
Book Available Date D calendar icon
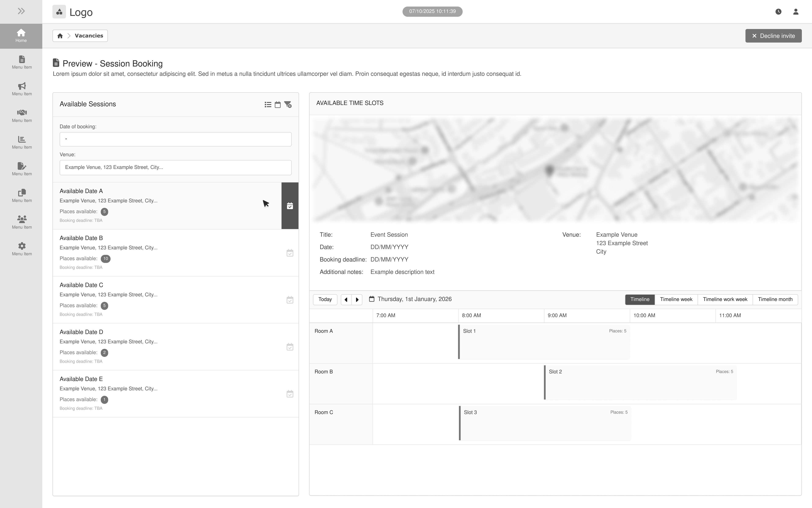tap(290, 347)
